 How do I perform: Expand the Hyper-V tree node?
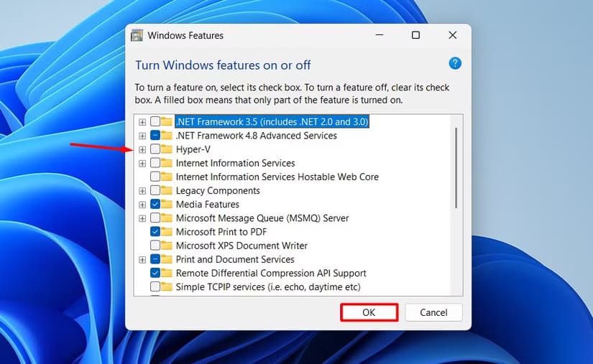click(x=142, y=149)
